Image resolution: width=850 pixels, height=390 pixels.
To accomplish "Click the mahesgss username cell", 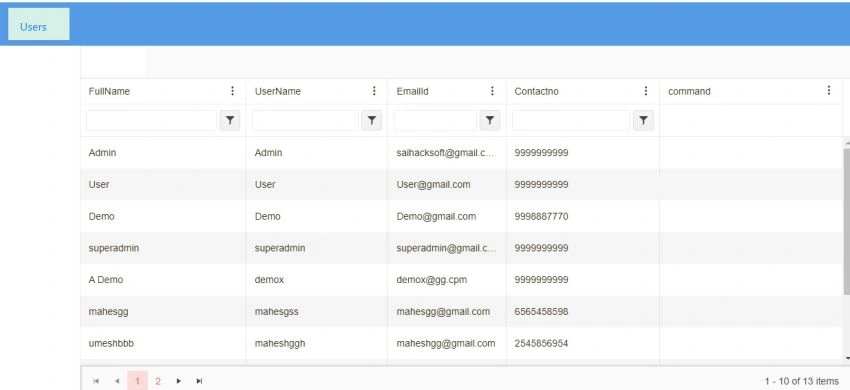I will click(x=317, y=311).
